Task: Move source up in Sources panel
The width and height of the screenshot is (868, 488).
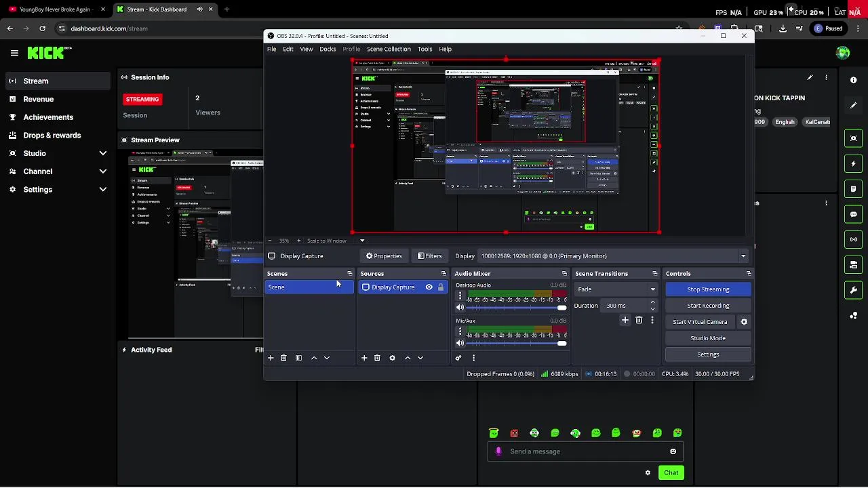Action: [x=408, y=358]
